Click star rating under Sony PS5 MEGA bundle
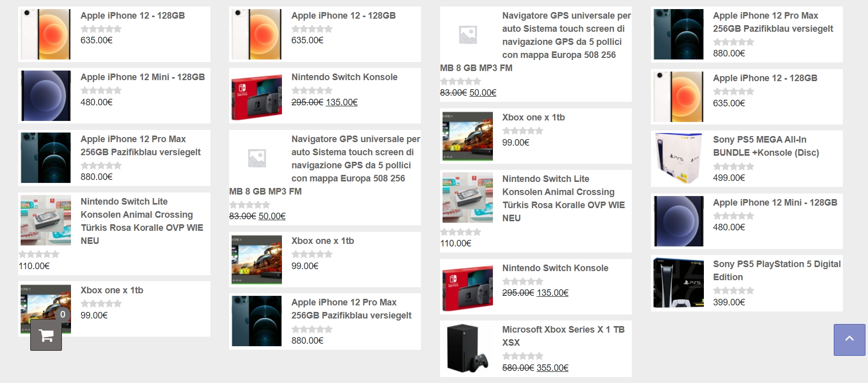The image size is (868, 383). click(734, 166)
